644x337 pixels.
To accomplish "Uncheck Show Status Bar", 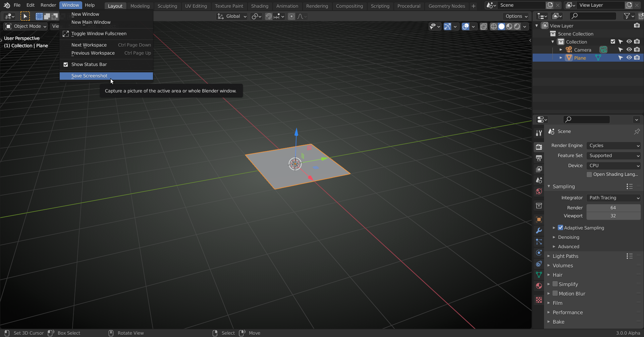I will tap(66, 64).
